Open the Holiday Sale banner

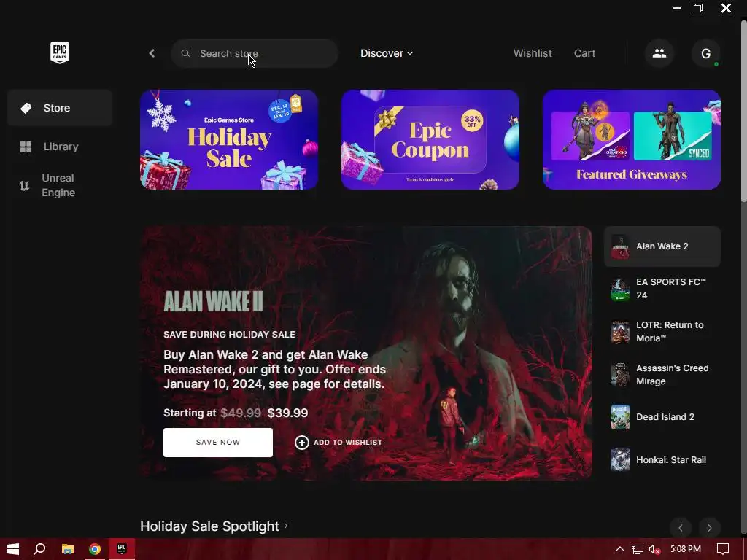[x=229, y=139]
